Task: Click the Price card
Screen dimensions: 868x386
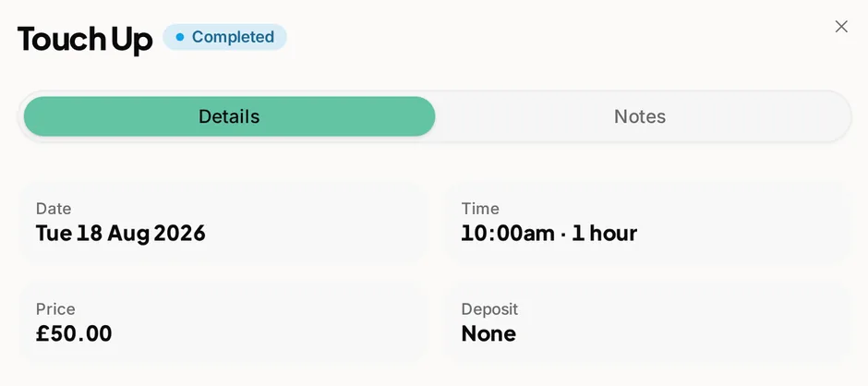Action: [223, 323]
